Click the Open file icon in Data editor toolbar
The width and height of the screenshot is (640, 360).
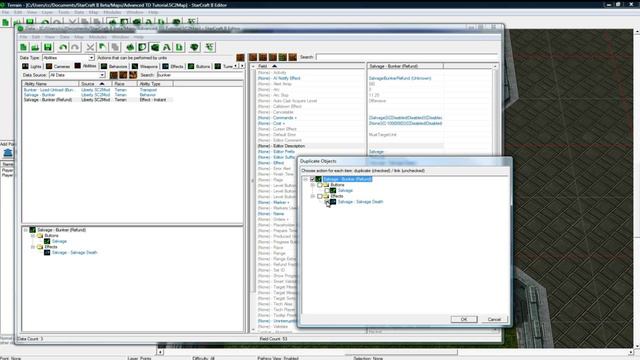coord(36,47)
